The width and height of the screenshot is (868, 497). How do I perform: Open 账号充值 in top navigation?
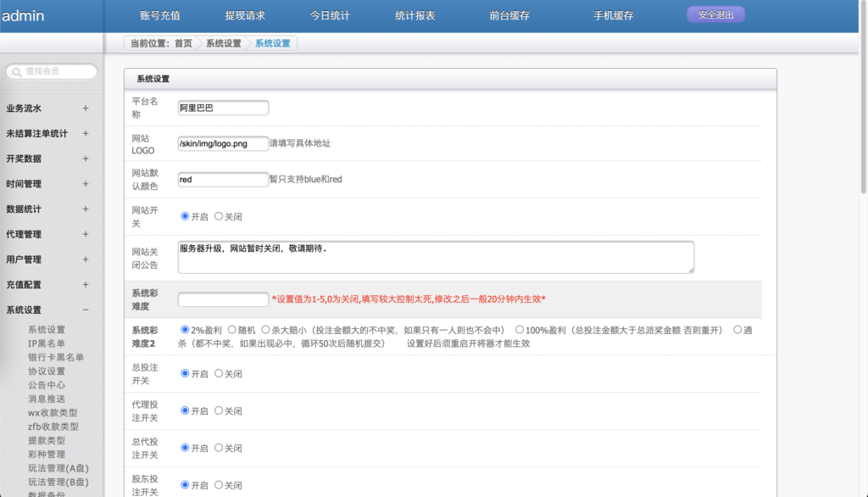coord(159,15)
